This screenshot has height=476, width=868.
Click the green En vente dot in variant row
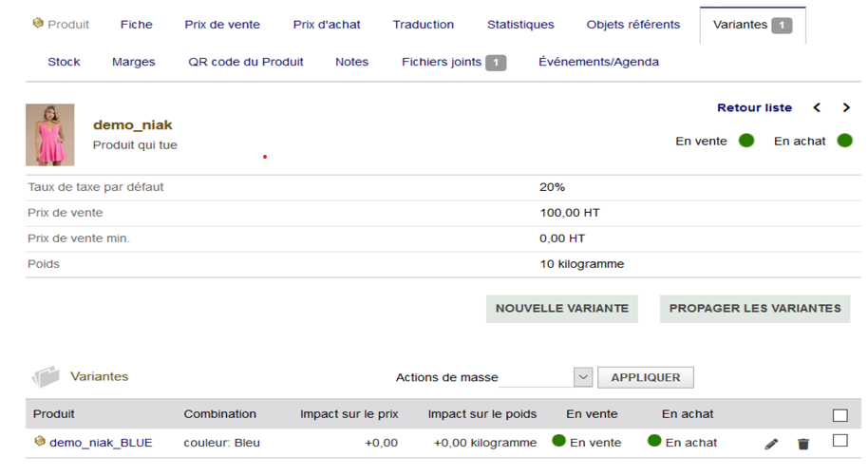click(x=558, y=441)
